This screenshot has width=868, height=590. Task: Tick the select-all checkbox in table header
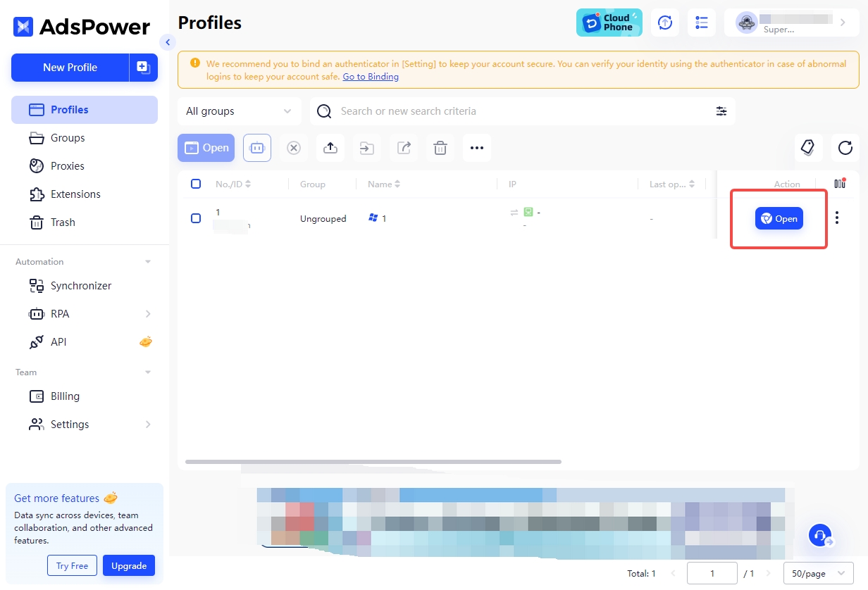coord(196,184)
